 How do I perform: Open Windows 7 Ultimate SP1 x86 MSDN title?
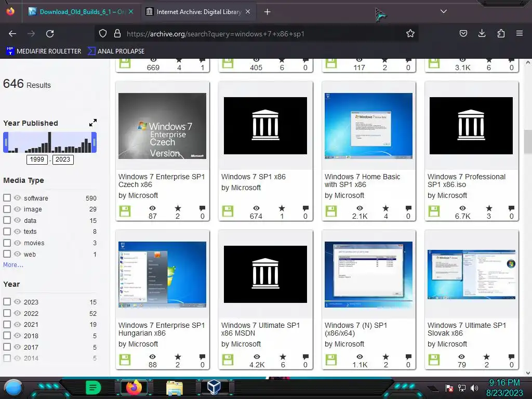pos(261,329)
